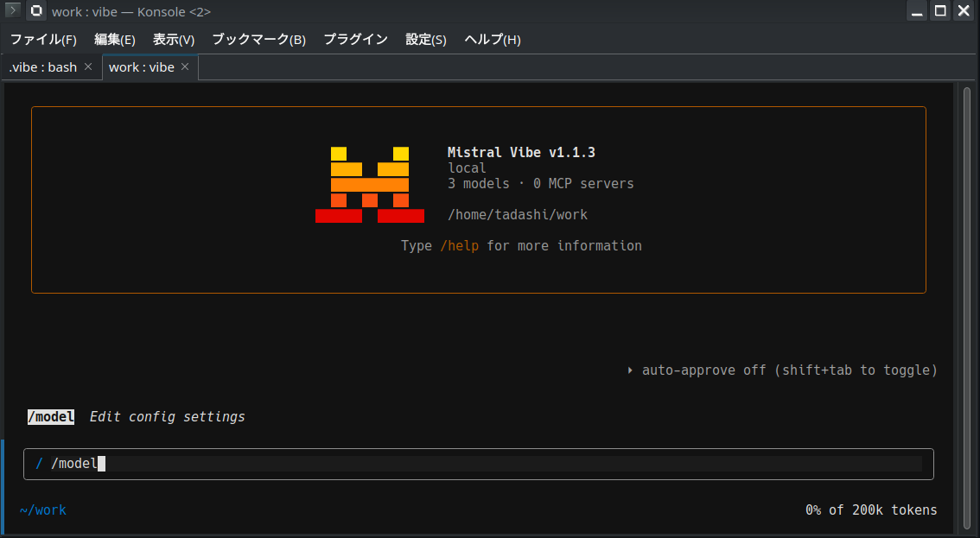980x538 pixels.
Task: Open the ヘルプ(H) menu
Action: [x=493, y=40]
